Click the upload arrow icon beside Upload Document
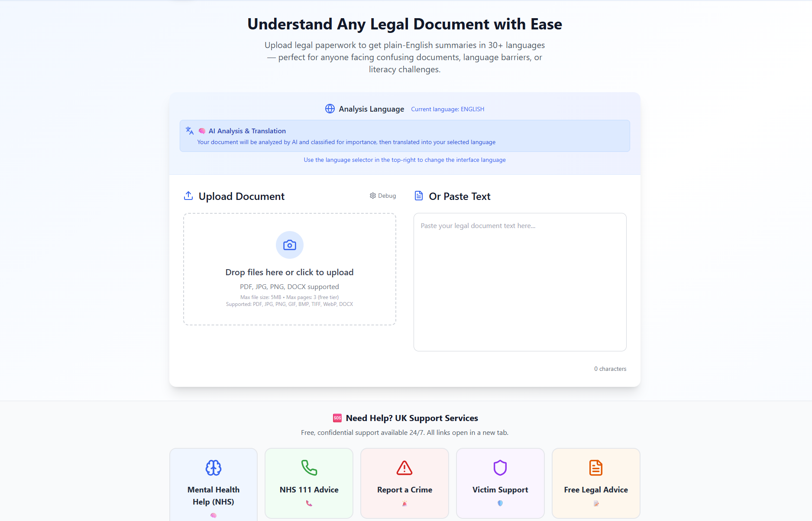 (188, 196)
